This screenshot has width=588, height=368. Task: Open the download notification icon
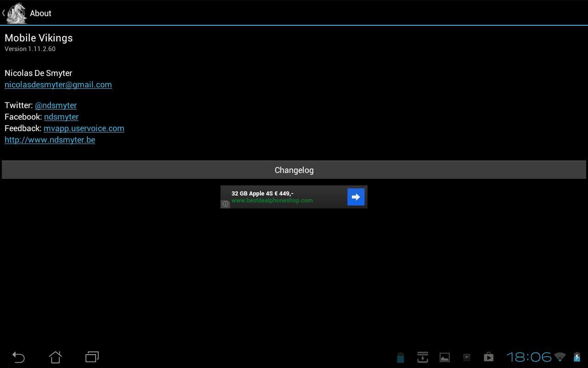[x=423, y=357]
